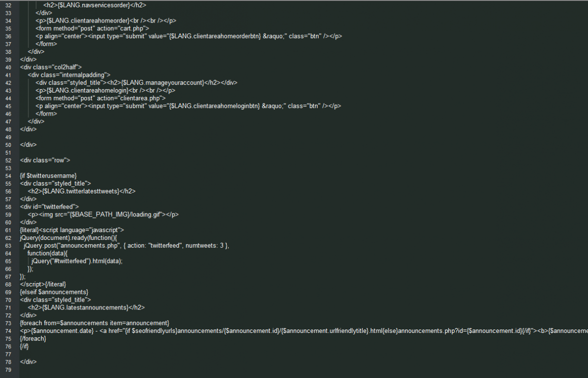Click the action="cart.php" form line
Screen dimensions: 588x378
93,28
